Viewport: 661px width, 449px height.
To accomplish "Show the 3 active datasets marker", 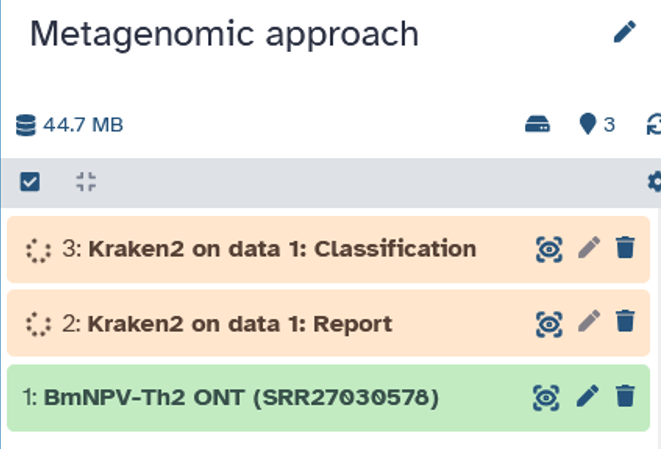I will click(597, 124).
